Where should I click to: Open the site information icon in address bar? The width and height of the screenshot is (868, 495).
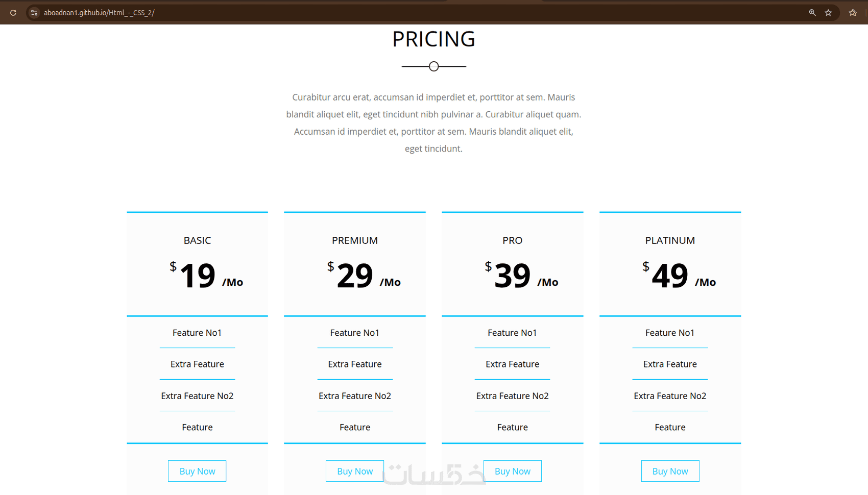[x=34, y=13]
